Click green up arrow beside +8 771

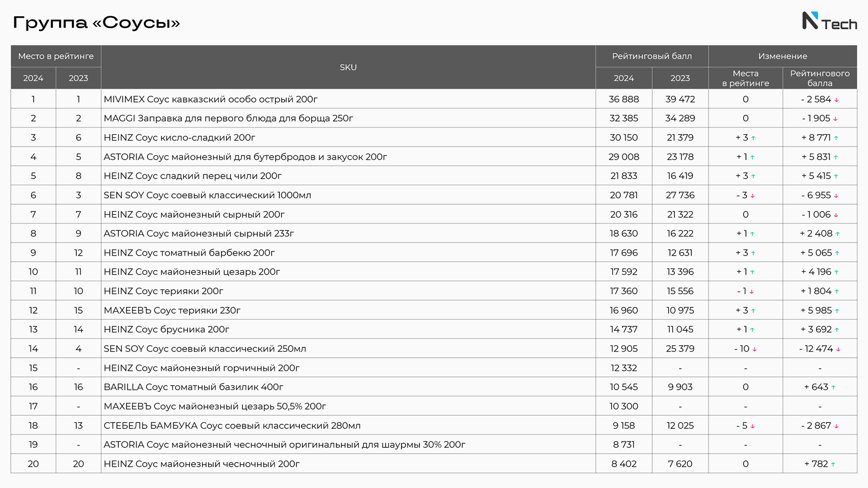click(836, 138)
